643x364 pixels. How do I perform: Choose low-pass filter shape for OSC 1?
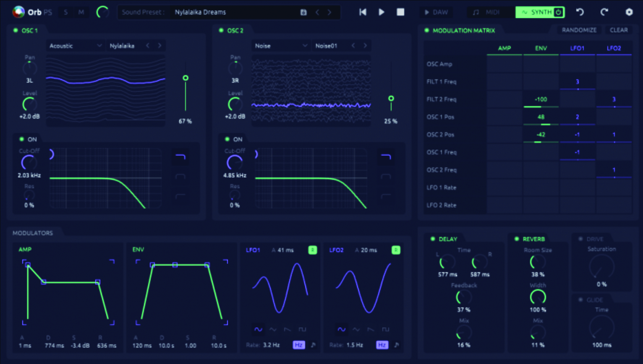[x=180, y=157]
